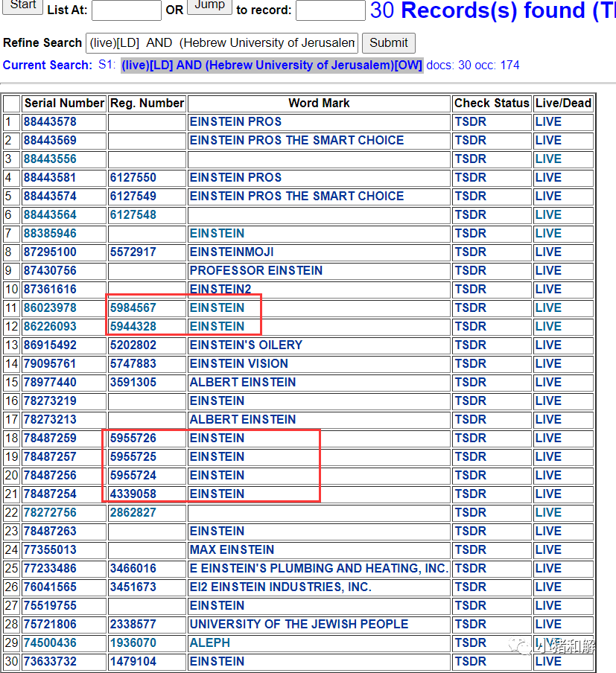
Task: Open registration number 3466016
Action: click(133, 568)
